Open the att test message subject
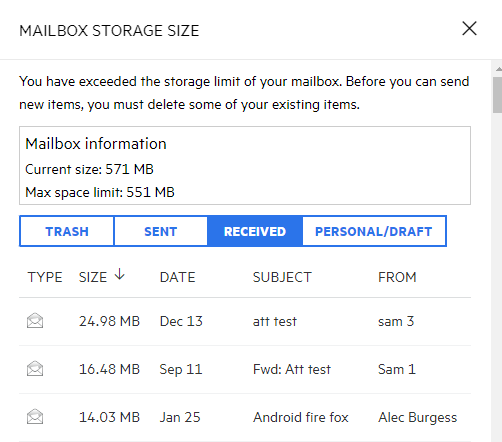The height and width of the screenshot is (442, 502). click(x=275, y=321)
